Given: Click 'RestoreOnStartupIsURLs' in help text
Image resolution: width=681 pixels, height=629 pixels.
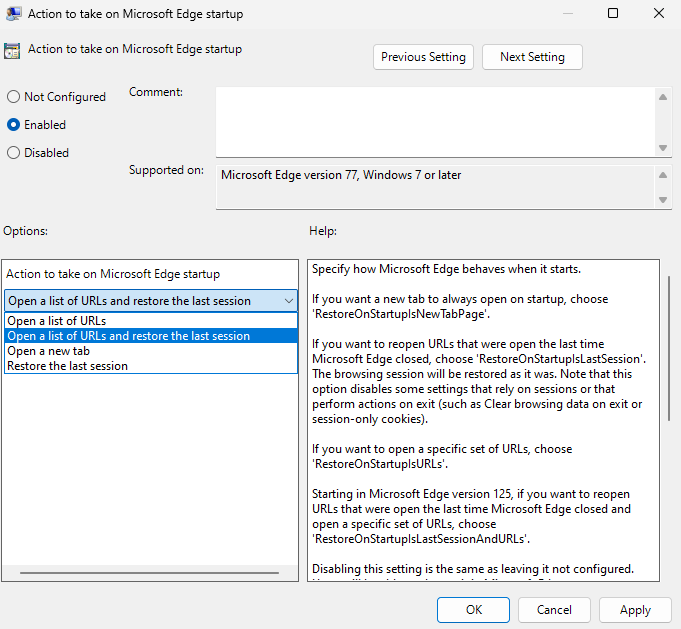Looking at the screenshot, I should coord(378,464).
